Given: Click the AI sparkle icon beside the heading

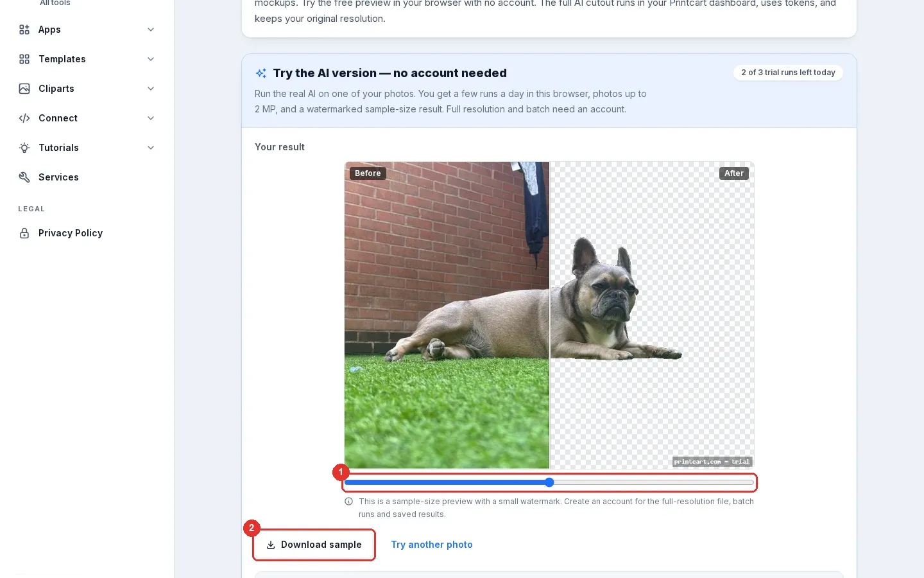Looking at the screenshot, I should tap(261, 73).
